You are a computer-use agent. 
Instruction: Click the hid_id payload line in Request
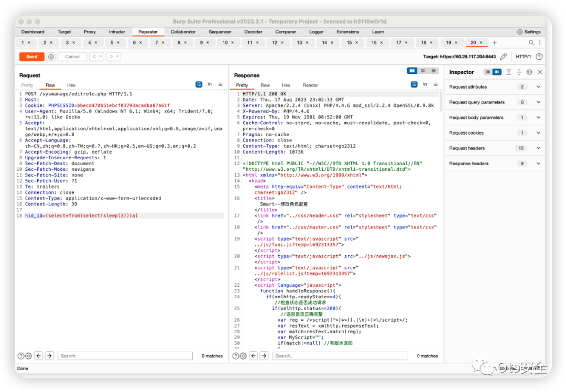click(x=124, y=216)
